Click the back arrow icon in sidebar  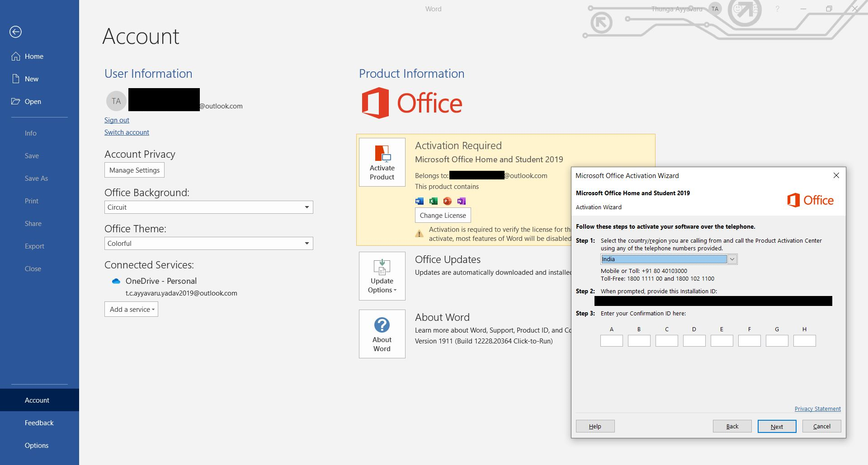[x=15, y=32]
